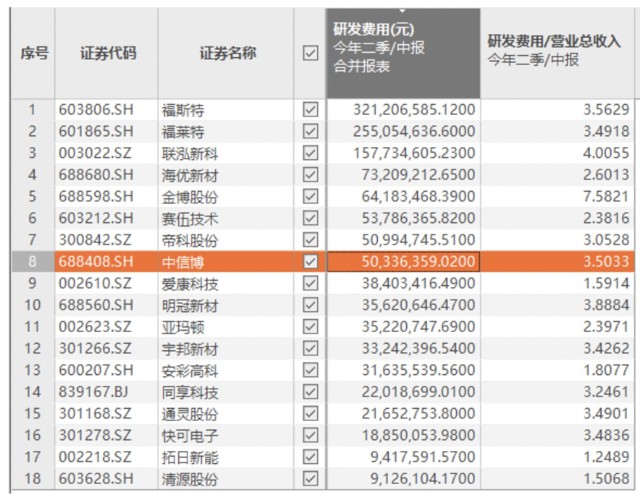Uncheck the 金博股份 row checkbox
This screenshot has width=640, height=495.
(310, 197)
